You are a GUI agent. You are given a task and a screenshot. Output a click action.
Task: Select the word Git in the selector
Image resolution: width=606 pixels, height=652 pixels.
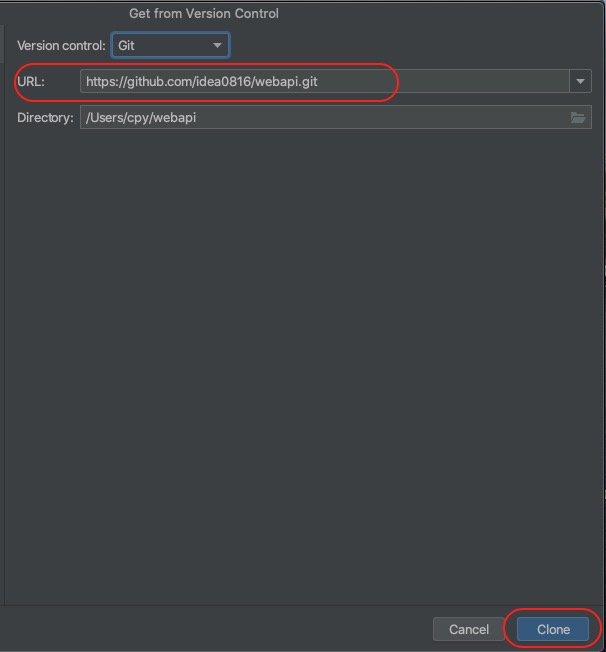[126, 45]
